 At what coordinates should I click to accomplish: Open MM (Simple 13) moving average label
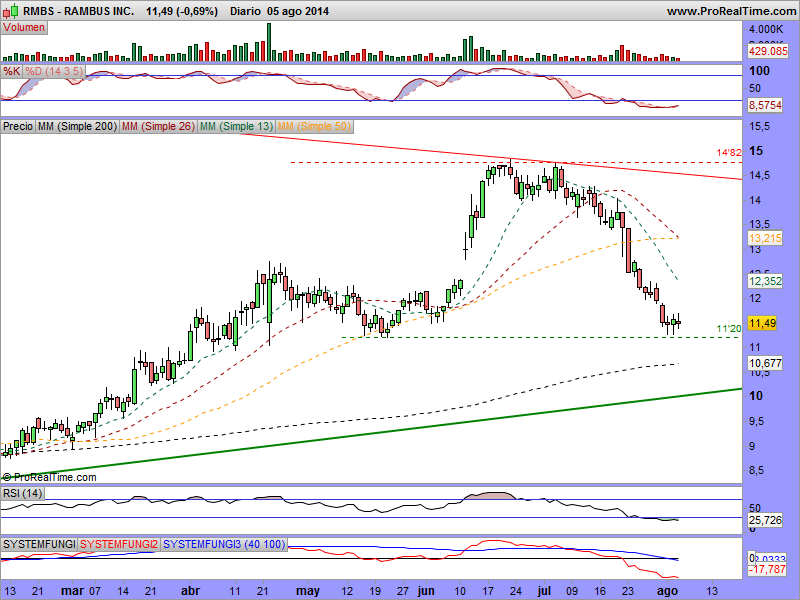coord(236,126)
